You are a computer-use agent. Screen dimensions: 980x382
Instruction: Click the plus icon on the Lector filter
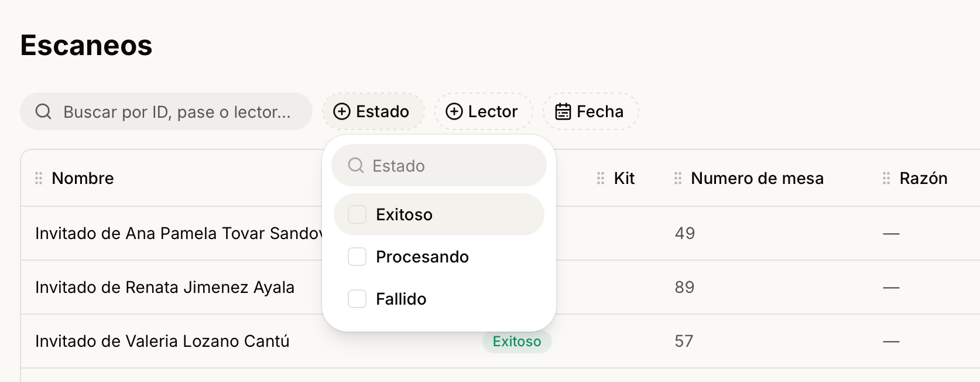click(454, 111)
